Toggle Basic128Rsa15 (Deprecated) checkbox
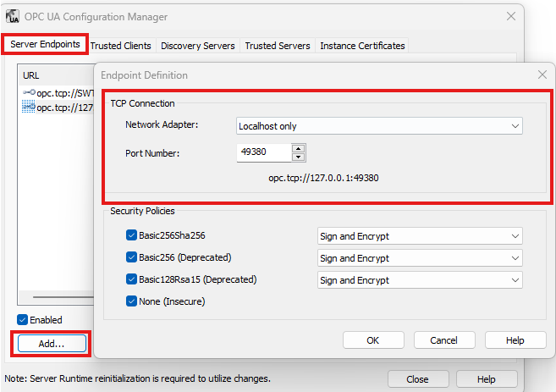 131,279
